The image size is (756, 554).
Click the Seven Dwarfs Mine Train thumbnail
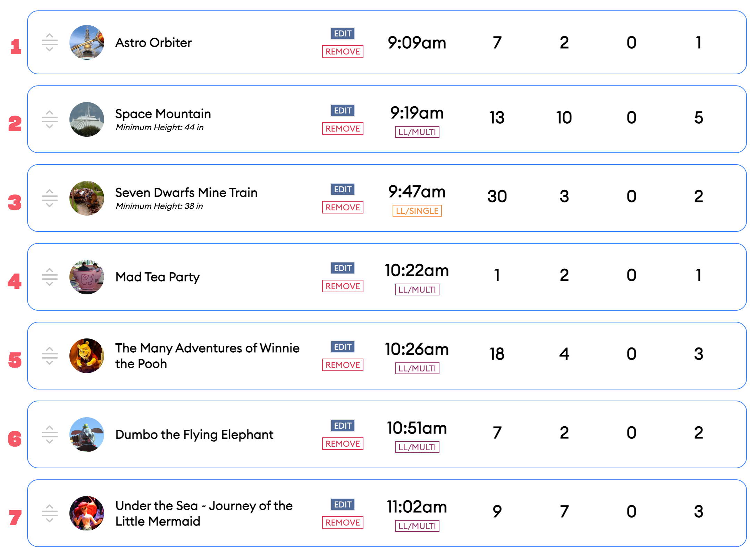pos(87,198)
